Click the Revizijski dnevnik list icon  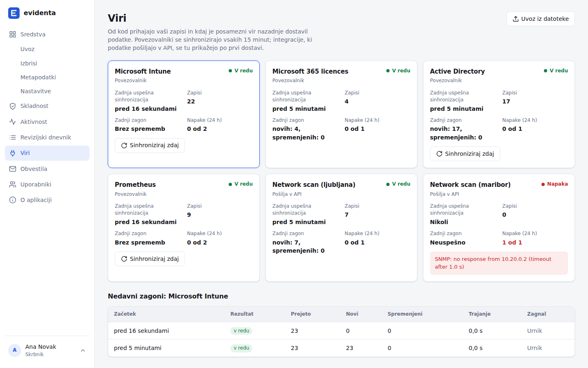(13, 137)
